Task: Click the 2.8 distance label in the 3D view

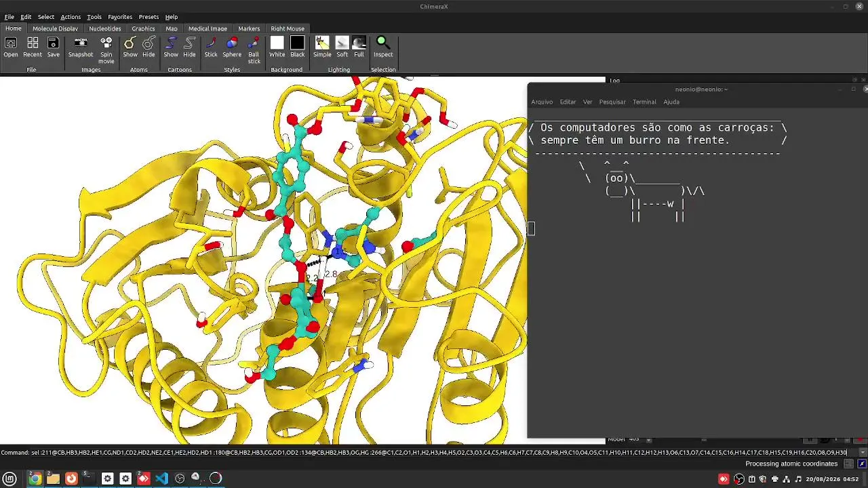Action: [331, 274]
